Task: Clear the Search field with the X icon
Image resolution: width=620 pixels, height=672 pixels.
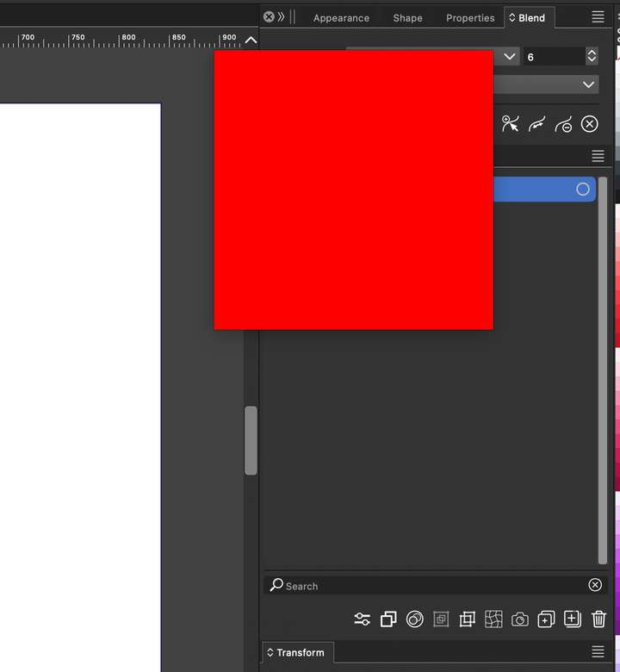Action: click(595, 585)
